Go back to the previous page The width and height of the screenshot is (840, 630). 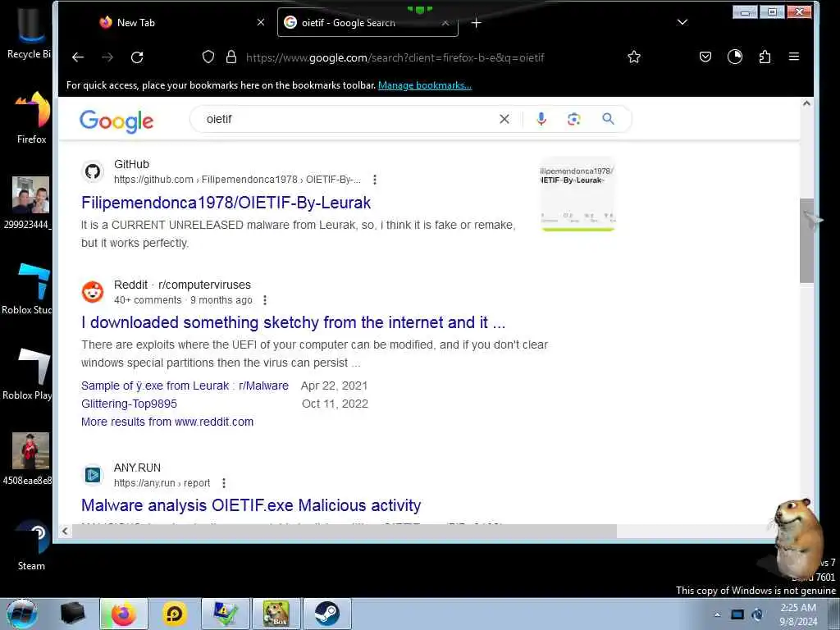(x=78, y=57)
